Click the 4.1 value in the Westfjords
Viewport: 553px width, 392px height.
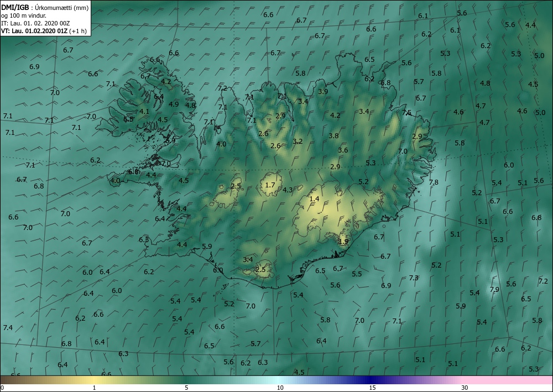pyautogui.click(x=144, y=111)
